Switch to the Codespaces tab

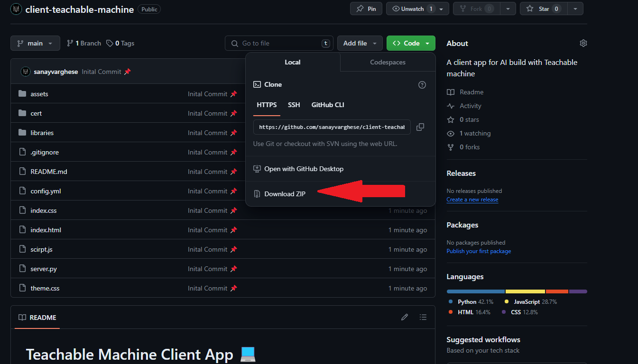pos(388,62)
